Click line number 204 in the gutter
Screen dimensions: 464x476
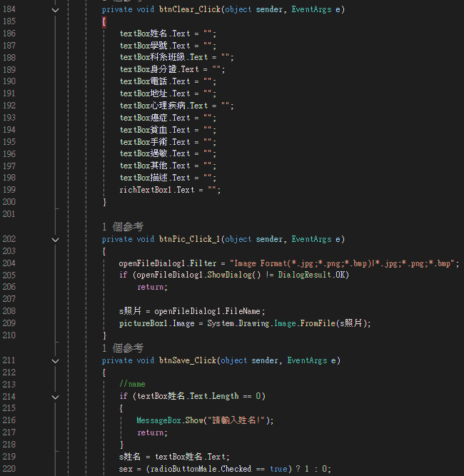9,263
